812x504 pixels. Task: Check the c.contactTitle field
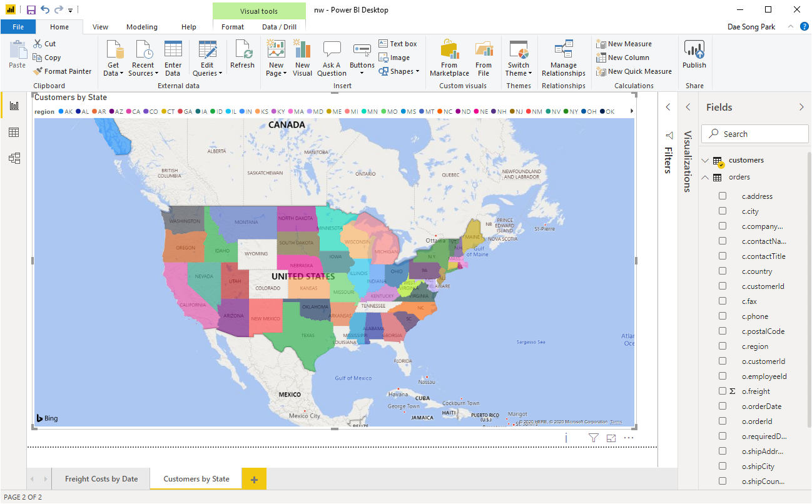[723, 256]
